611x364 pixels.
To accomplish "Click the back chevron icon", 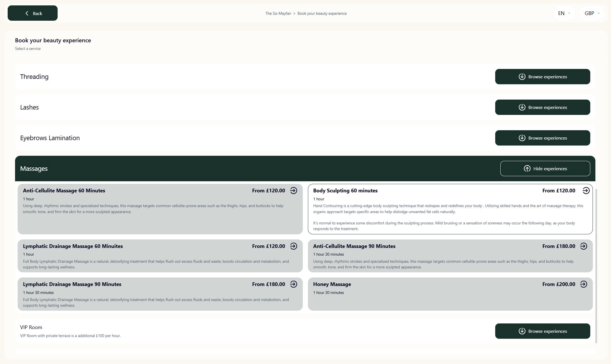I will coord(27,13).
